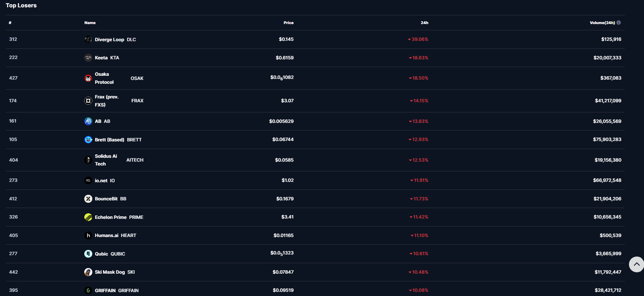The image size is (644, 296).
Task: Open the GRIFFAIN coin link
Action: [x=116, y=290]
